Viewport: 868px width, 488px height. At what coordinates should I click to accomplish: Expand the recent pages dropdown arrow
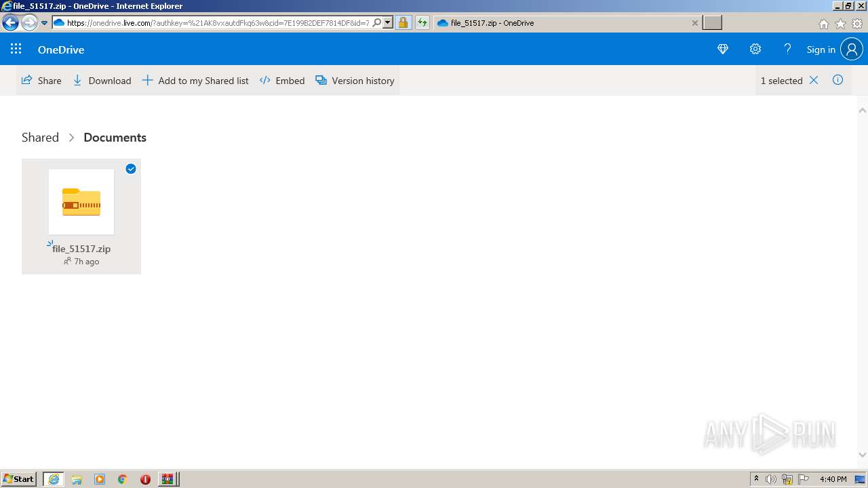click(x=45, y=23)
